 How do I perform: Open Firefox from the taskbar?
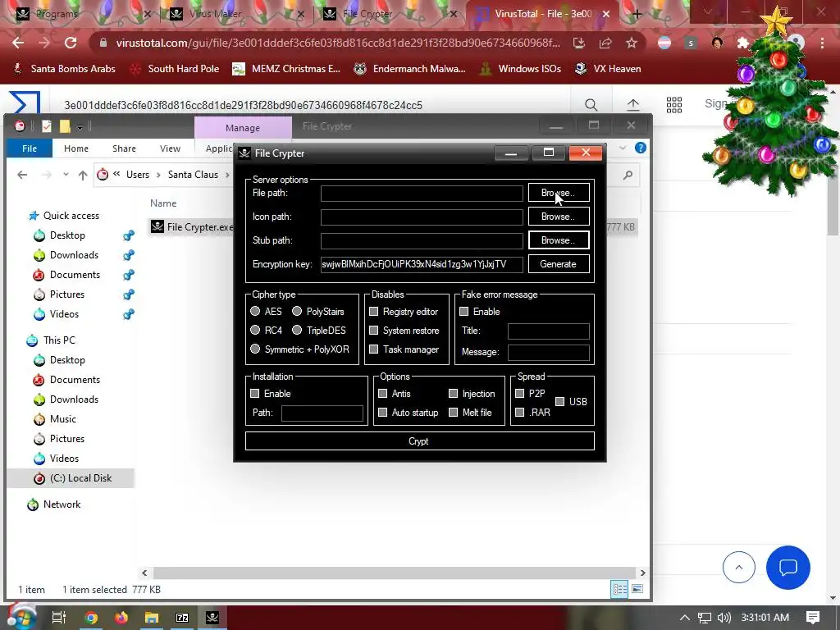[x=121, y=618]
